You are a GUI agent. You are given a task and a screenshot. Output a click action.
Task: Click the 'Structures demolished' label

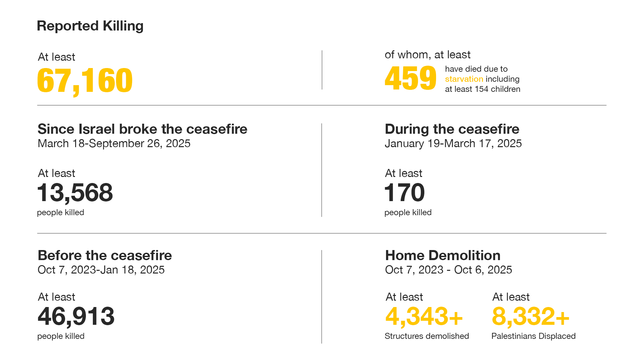[427, 336]
